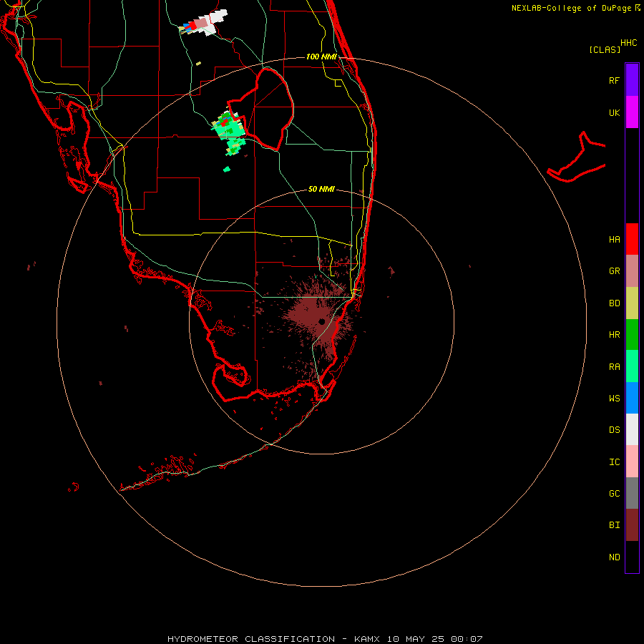644x644 pixels.
Task: Click the WS blue legend swatch
Action: 632,398
